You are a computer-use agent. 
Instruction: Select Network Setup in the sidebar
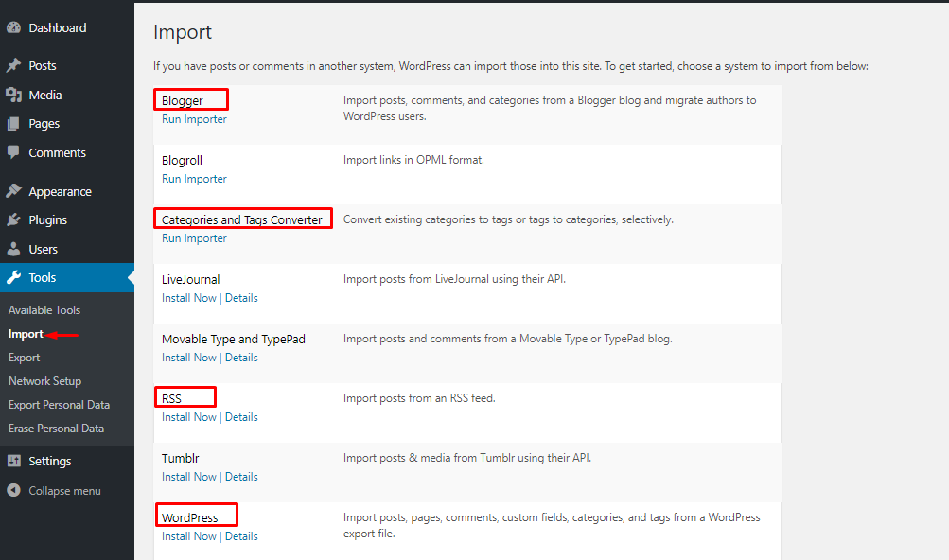pos(44,380)
